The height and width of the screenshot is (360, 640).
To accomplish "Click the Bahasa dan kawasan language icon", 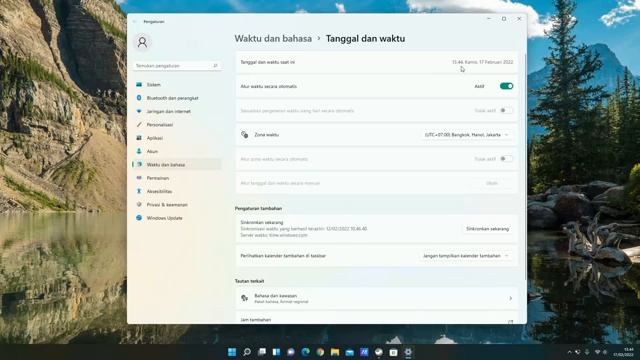I will 244,298.
